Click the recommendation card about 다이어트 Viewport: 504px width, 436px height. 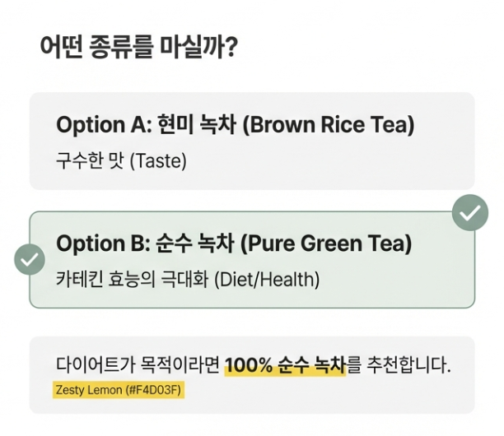[x=252, y=375]
